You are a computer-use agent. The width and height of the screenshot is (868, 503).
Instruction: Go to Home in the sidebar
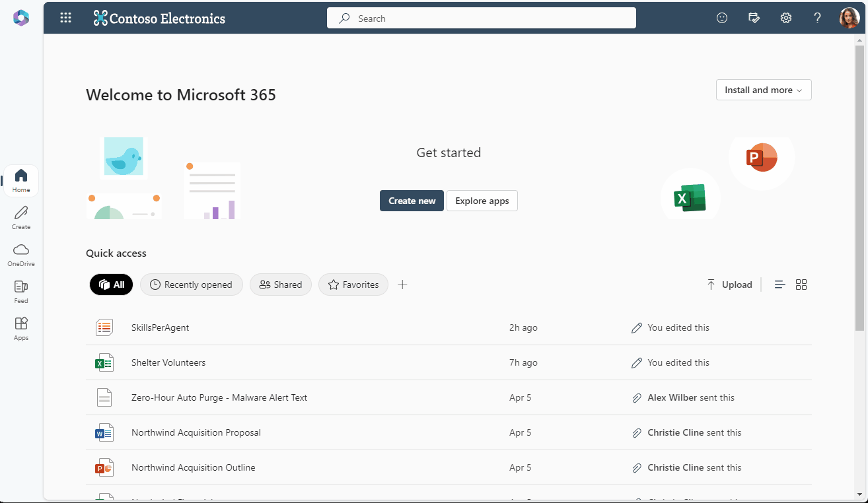coord(21,181)
